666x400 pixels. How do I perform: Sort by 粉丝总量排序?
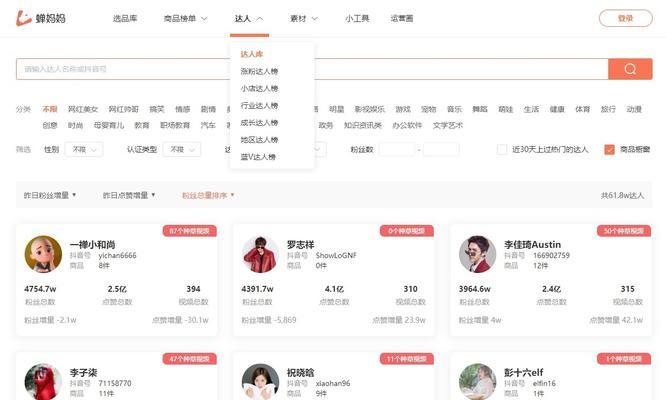[x=208, y=195]
